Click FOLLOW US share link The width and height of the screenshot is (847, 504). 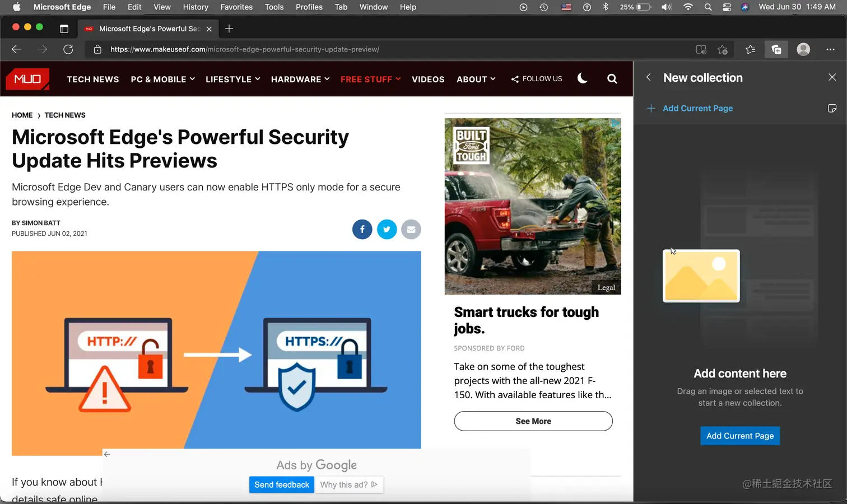pos(537,79)
